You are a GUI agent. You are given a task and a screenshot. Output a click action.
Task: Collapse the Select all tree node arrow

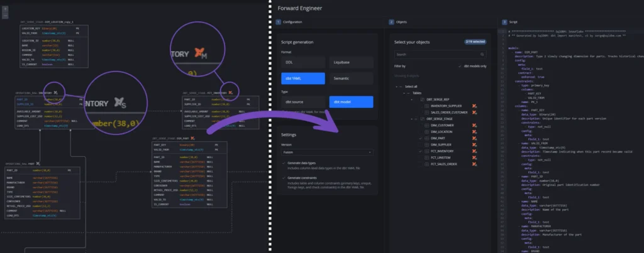click(x=396, y=87)
